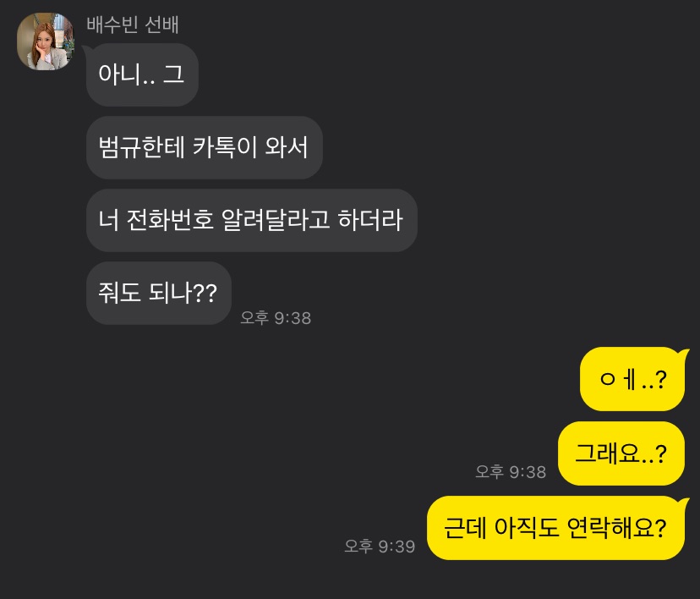
Task: Click the word '카톡이' in the gray bubble
Action: 225,147
